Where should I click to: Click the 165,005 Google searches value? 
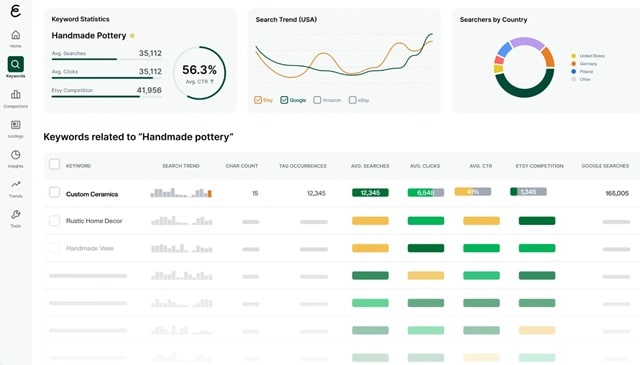[x=617, y=193]
